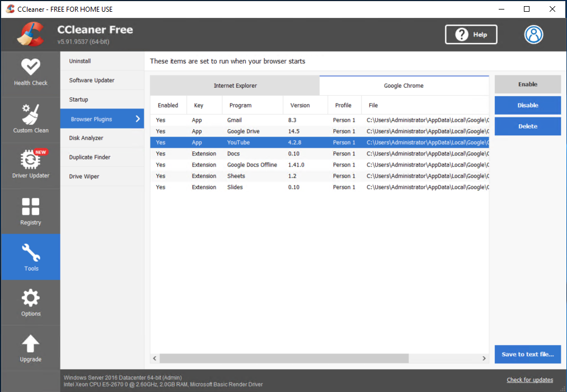Close the CCleaner window

[x=552, y=9]
